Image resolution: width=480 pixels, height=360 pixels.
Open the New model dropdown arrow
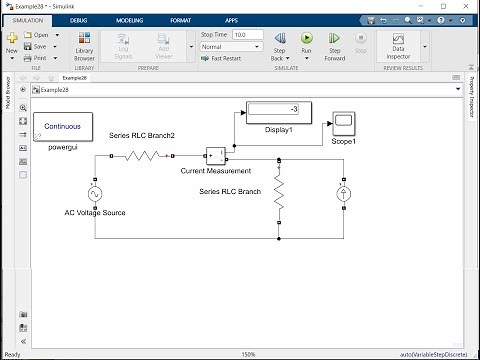click(x=12, y=59)
